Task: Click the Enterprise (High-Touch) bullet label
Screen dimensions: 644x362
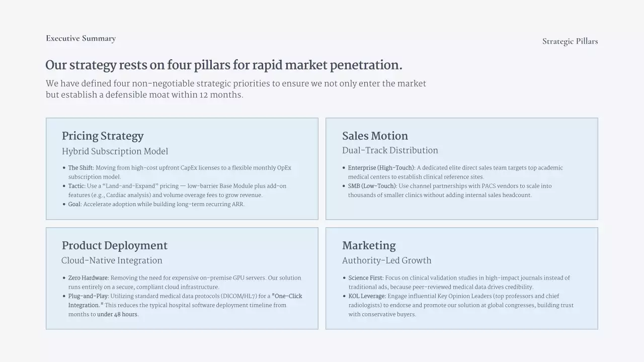Action: click(381, 168)
